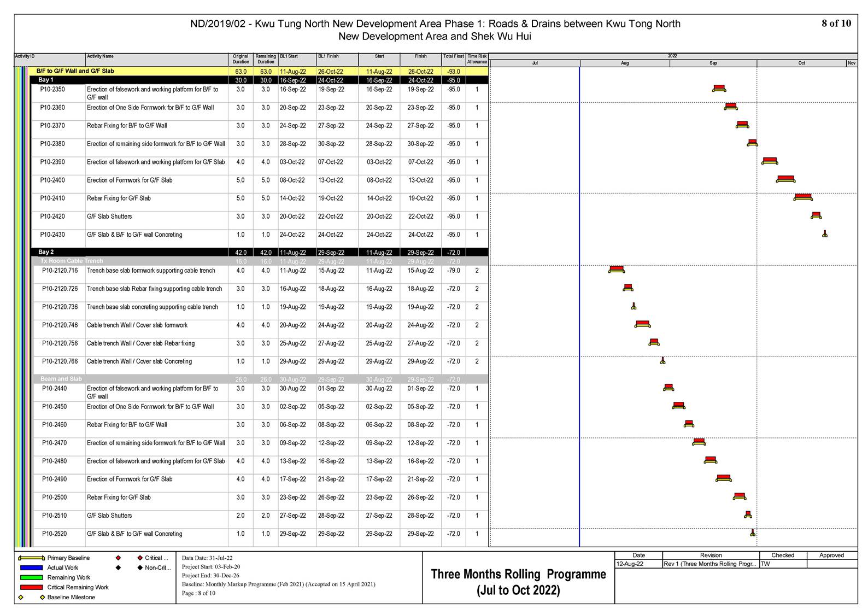Click activity ID P10-2390
This screenshot has height=614, width=868.
[x=52, y=162]
